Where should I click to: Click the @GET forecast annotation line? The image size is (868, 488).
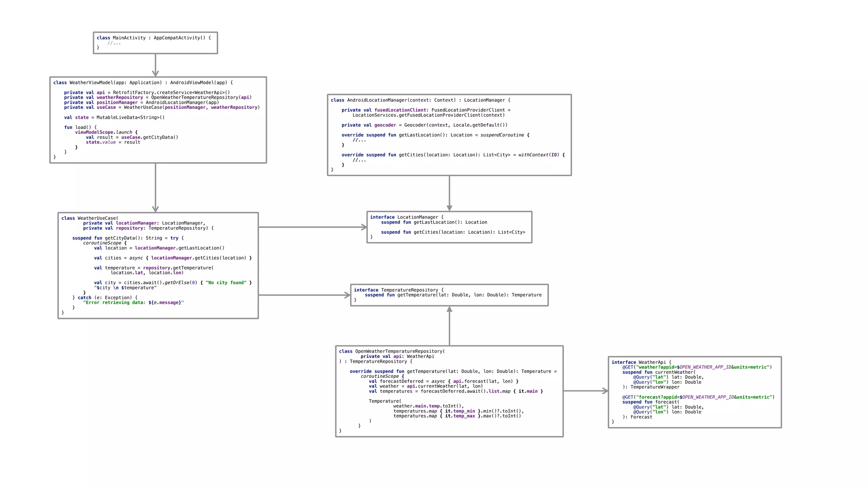point(698,397)
